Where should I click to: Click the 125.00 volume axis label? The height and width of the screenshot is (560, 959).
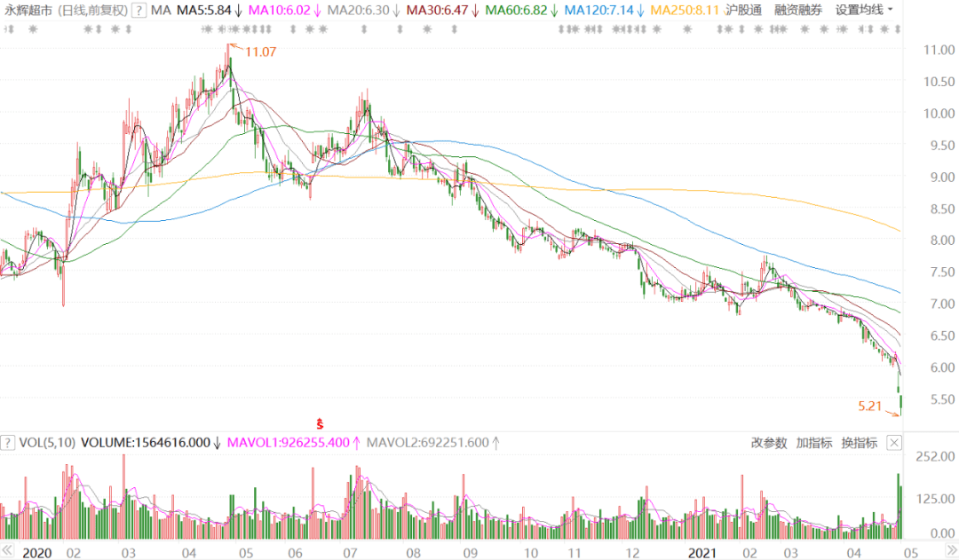[935, 499]
